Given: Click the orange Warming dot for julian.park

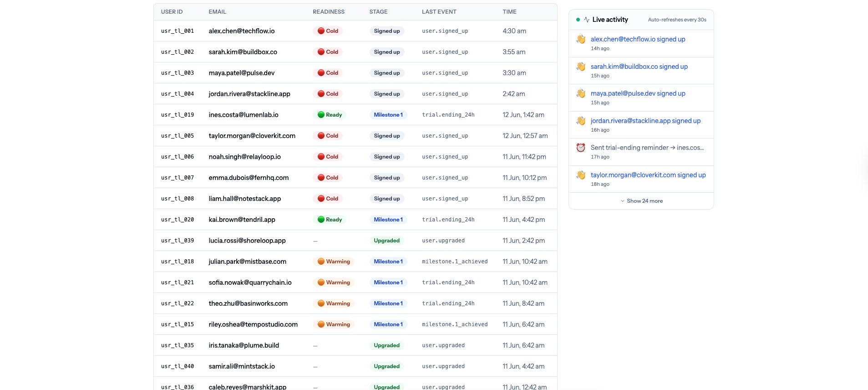Looking at the screenshot, I should pos(321,262).
